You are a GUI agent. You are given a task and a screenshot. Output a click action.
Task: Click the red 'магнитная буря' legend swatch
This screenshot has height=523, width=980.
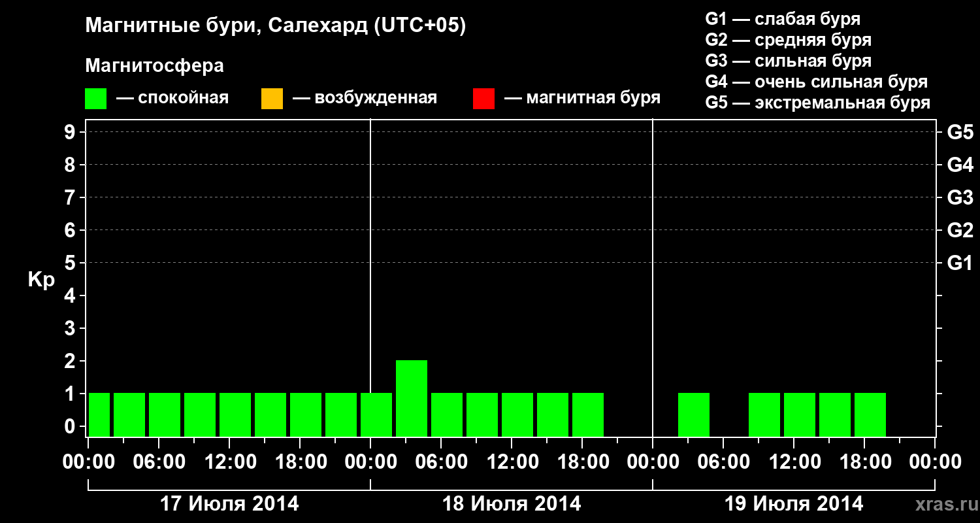483,99
